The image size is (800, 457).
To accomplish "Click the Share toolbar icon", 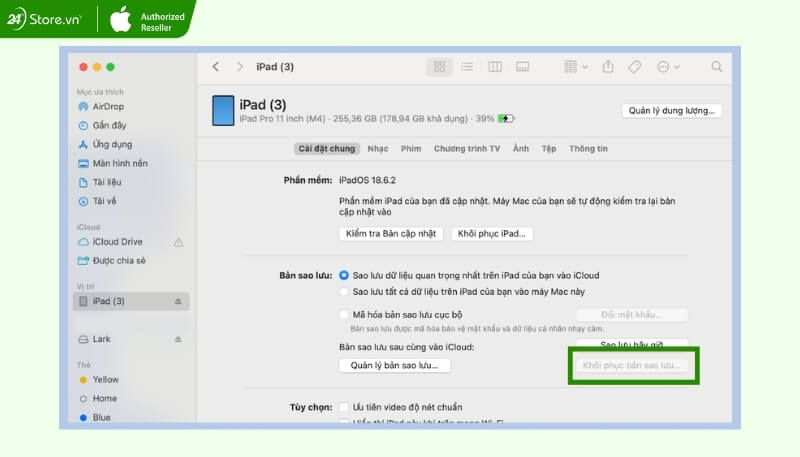I will click(x=608, y=66).
